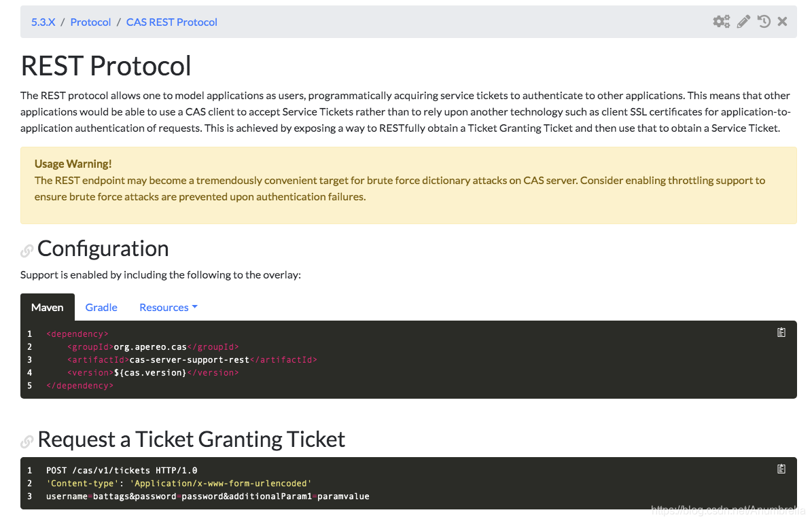This screenshot has height=523, width=812.
Task: Click the pencil edit page icon
Action: point(743,22)
